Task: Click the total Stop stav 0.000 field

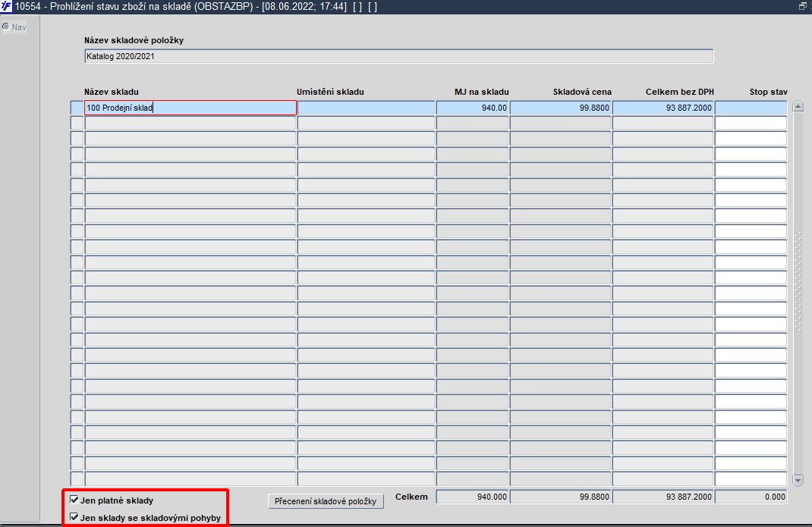Action: 751,497
